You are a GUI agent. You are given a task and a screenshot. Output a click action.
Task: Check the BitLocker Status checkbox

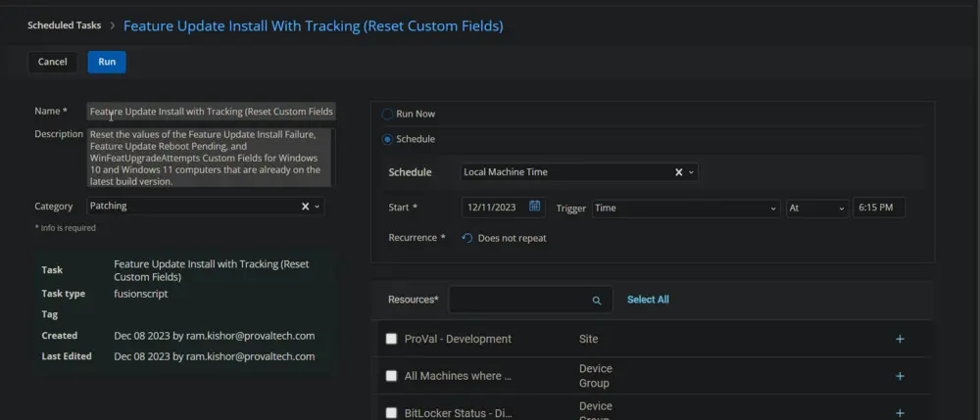click(x=391, y=413)
